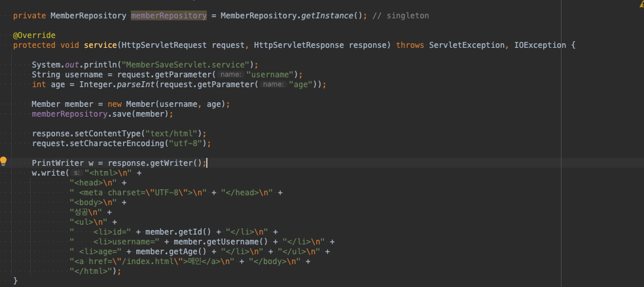
Task: Click the member.getAge() call
Action: click(171, 252)
